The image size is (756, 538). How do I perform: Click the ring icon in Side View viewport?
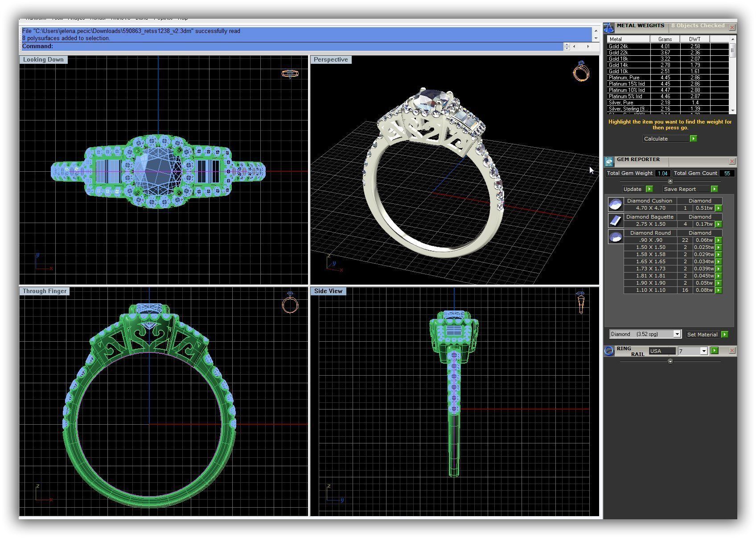[x=581, y=303]
